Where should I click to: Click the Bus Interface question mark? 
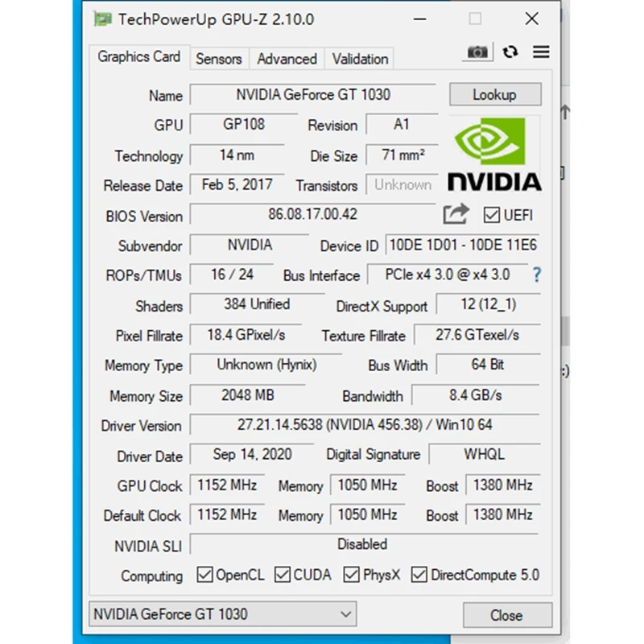[536, 275]
